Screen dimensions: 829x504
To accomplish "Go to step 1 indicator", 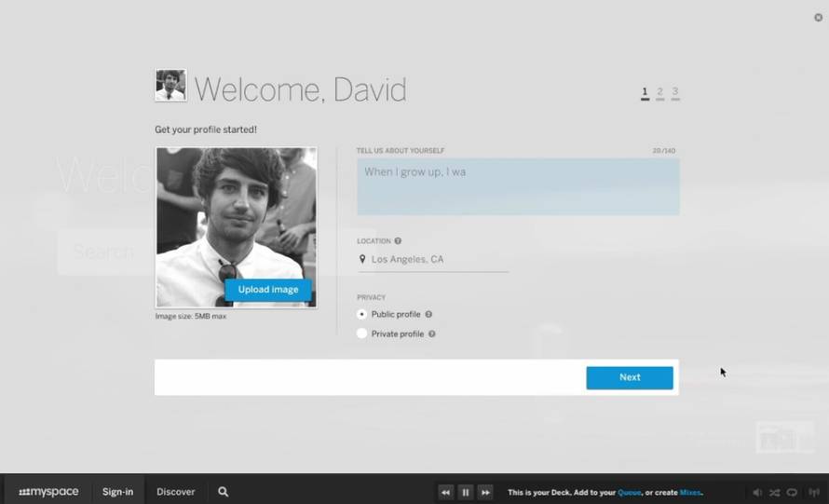I will tap(645, 93).
